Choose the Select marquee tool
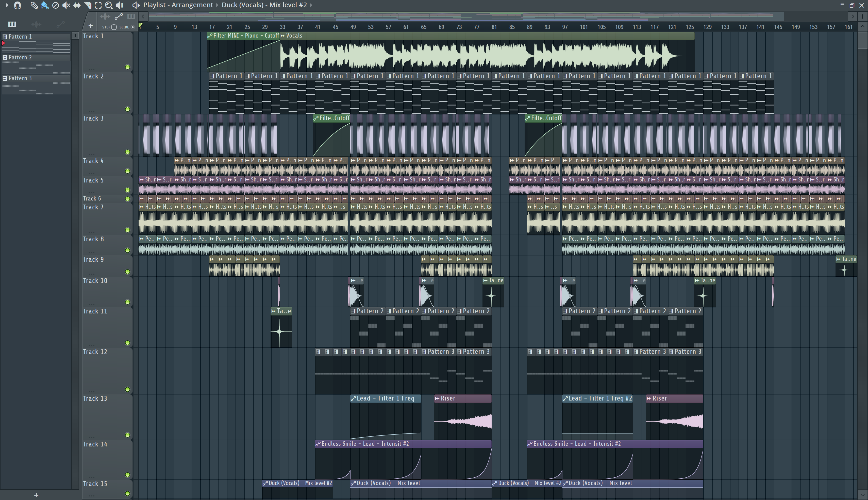868x500 pixels. pyautogui.click(x=98, y=5)
